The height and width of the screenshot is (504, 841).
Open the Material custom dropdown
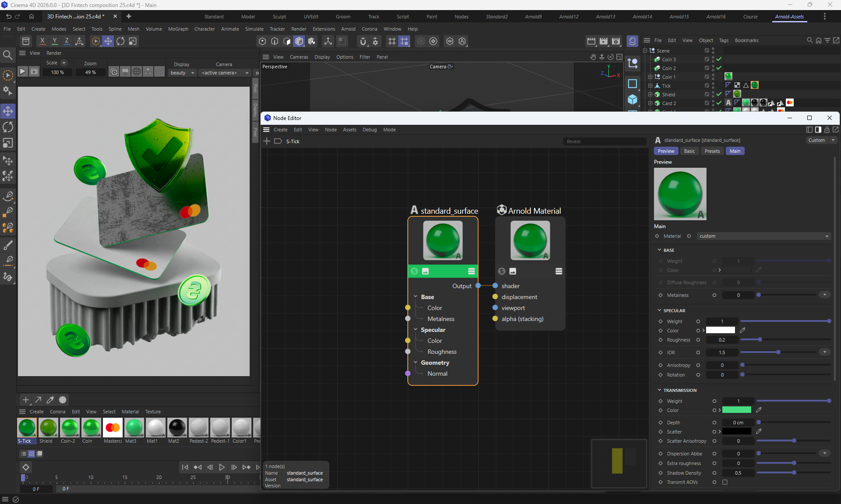763,236
